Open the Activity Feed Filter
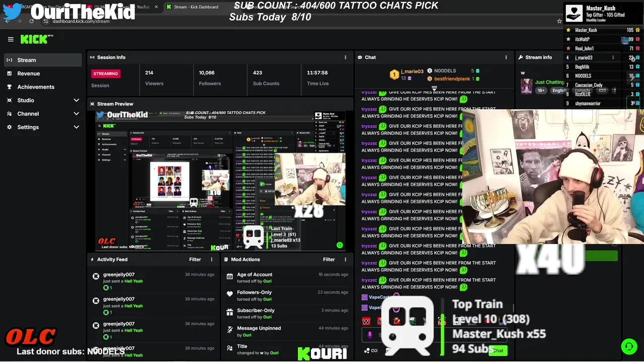The width and height of the screenshot is (644, 362). [x=195, y=259]
